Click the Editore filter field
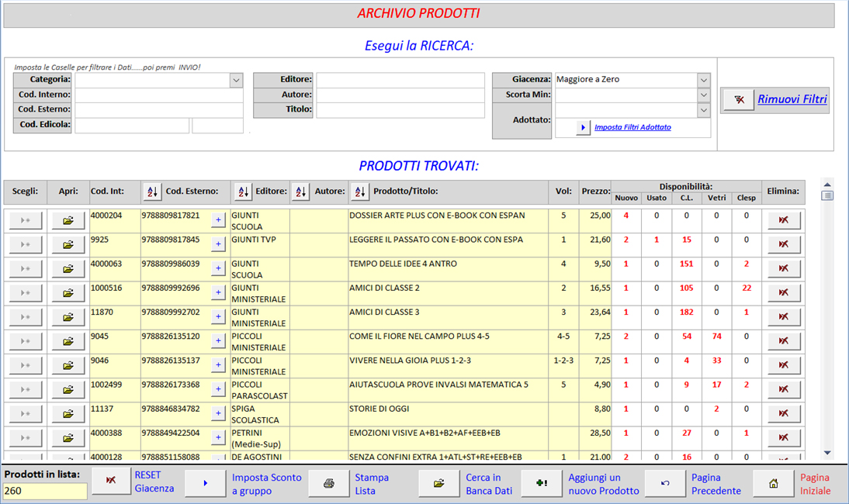The width and height of the screenshot is (849, 504). point(400,80)
